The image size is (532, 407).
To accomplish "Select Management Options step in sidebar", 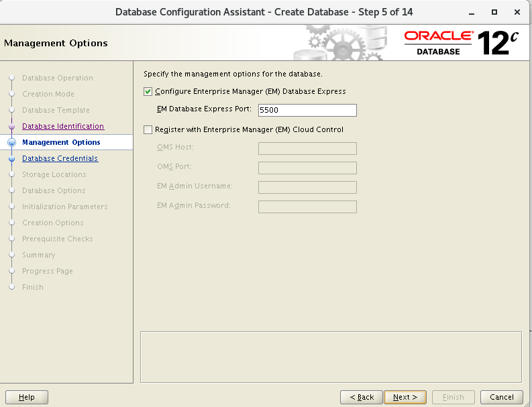I will click(61, 142).
